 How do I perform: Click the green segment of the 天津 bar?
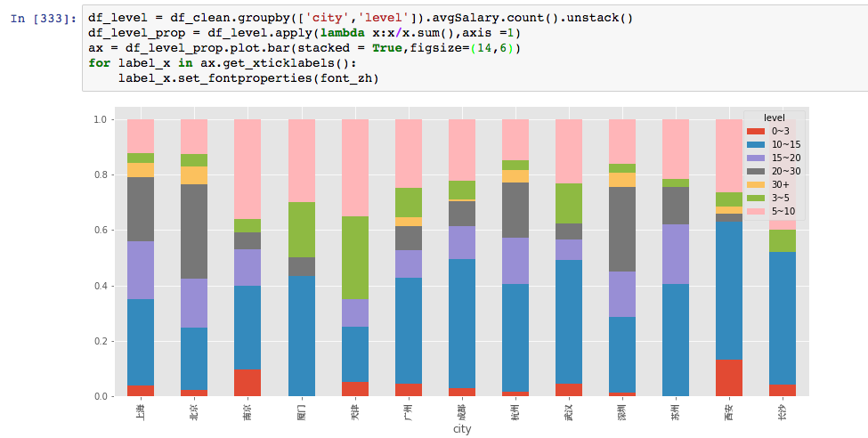click(355, 258)
